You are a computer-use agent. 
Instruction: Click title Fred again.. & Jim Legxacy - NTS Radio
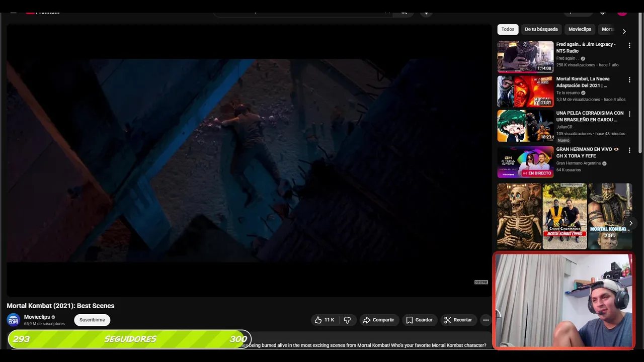tap(586, 48)
